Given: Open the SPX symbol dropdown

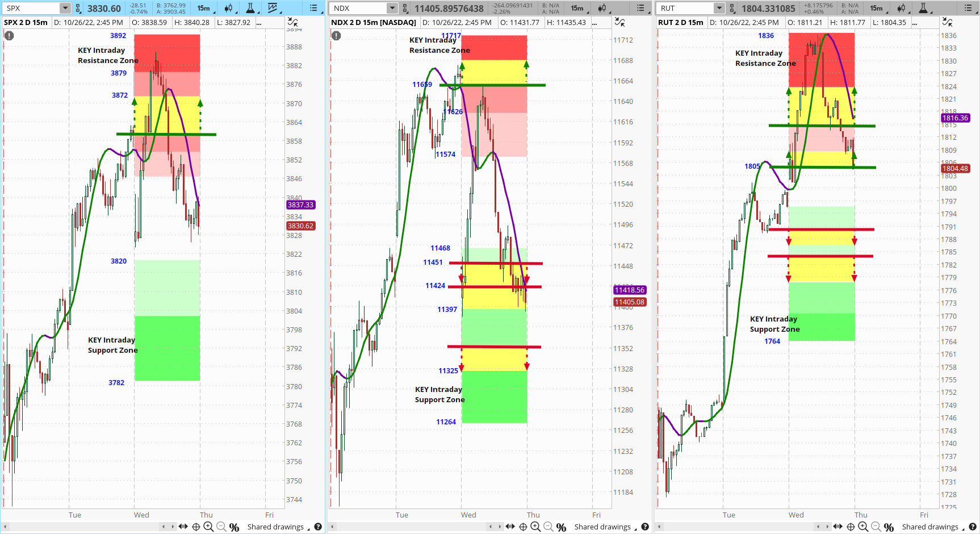Looking at the screenshot, I should pyautogui.click(x=64, y=8).
